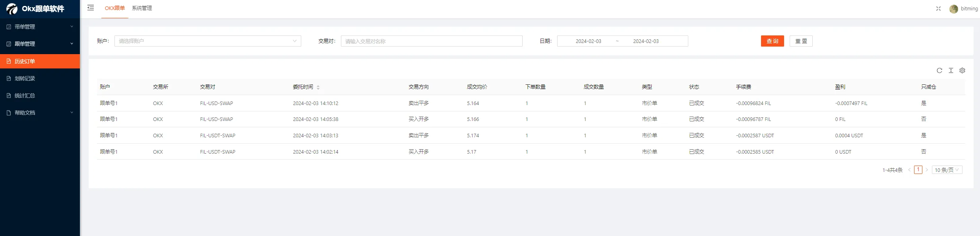Click the 只减仓 column header
Screen dimensions: 980x236
tap(929, 87)
